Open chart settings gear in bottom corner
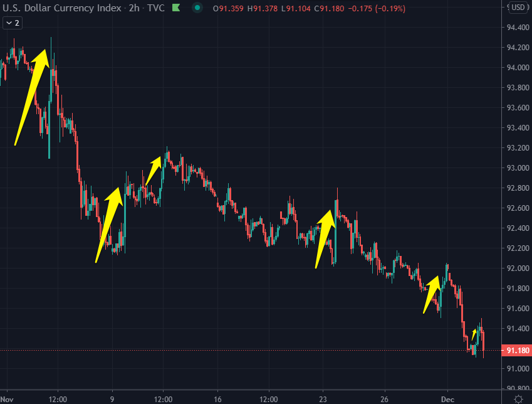 click(518, 398)
